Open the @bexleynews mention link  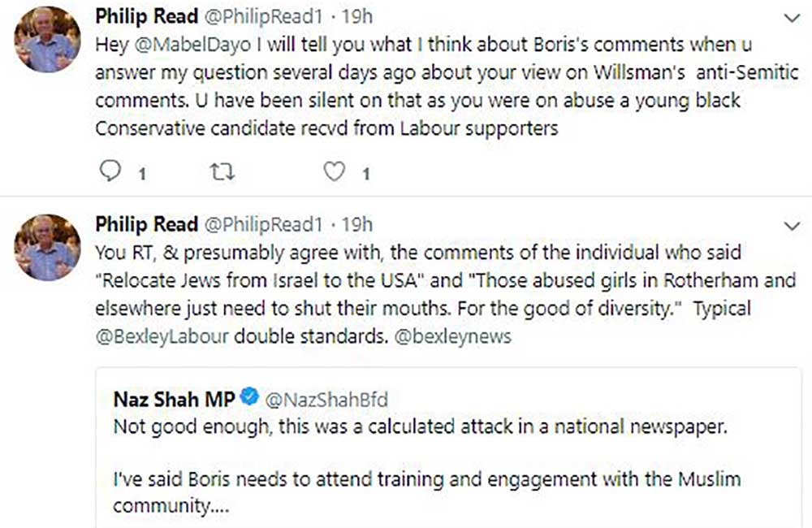coord(452,337)
